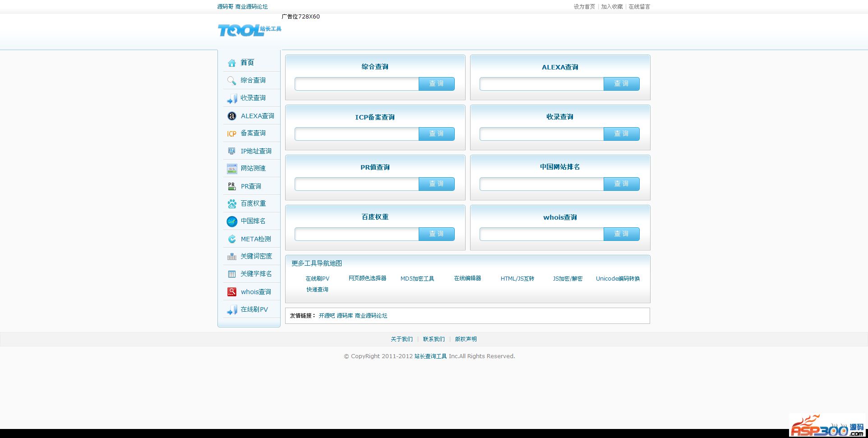Open 首页 in the sidebar menu

[247, 63]
